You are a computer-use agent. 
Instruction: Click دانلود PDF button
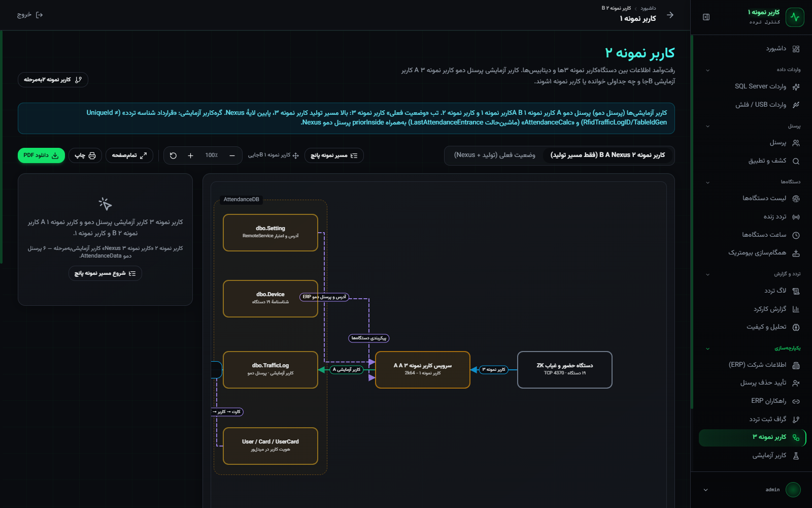point(41,155)
